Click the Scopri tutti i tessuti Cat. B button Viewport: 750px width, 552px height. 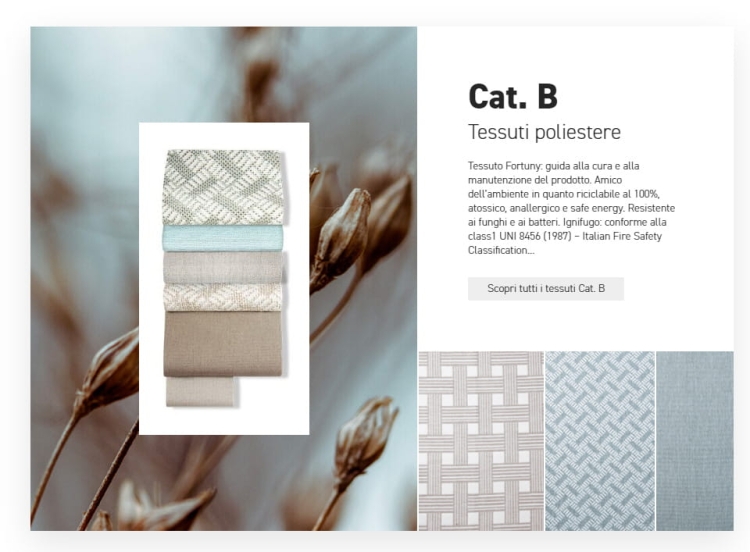tap(546, 288)
